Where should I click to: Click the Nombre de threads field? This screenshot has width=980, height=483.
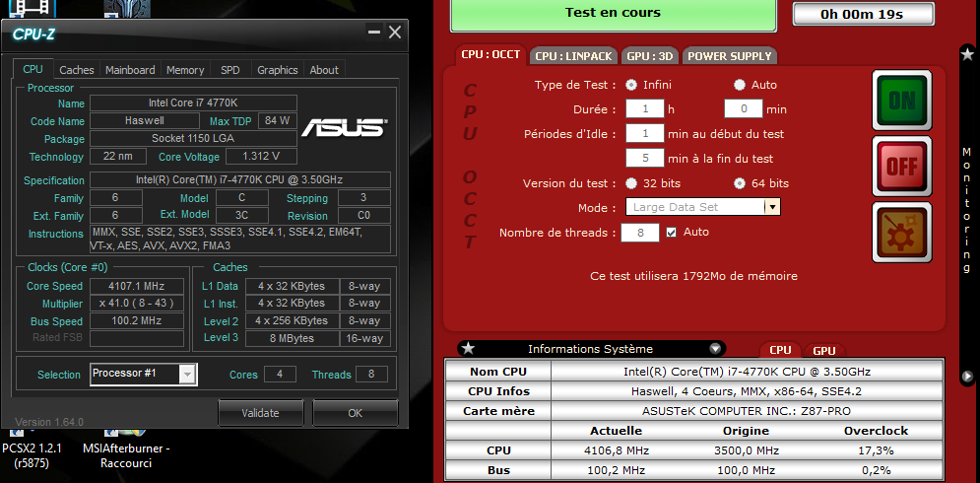coord(640,232)
